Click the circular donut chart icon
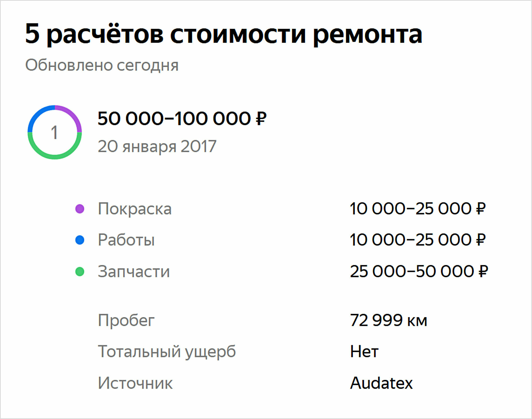 [55, 132]
